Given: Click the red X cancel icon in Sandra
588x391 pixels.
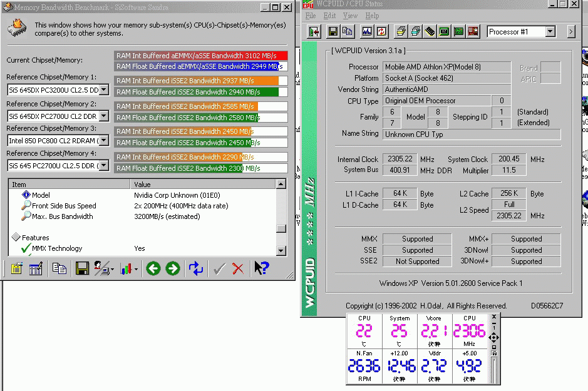Looking at the screenshot, I should (238, 268).
